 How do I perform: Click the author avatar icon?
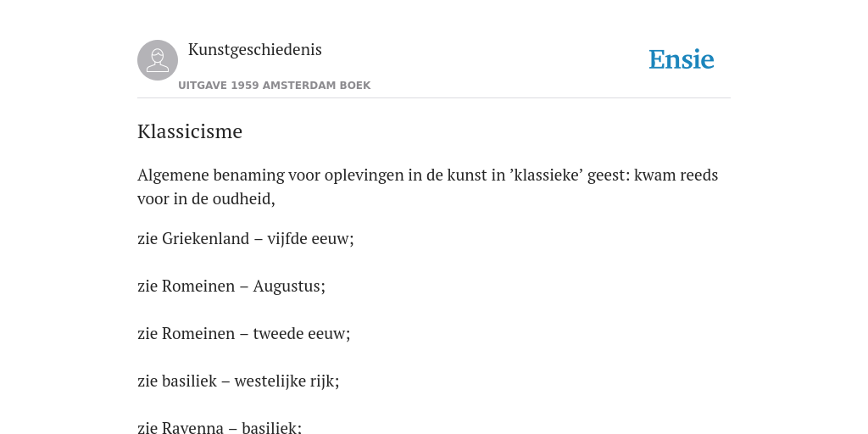[158, 60]
